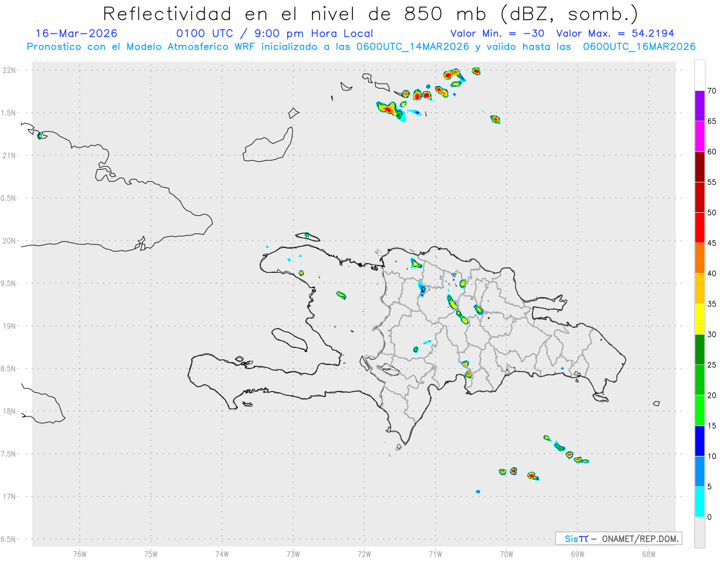Click the 0 label on the color scale
The image size is (728, 562).
(710, 517)
